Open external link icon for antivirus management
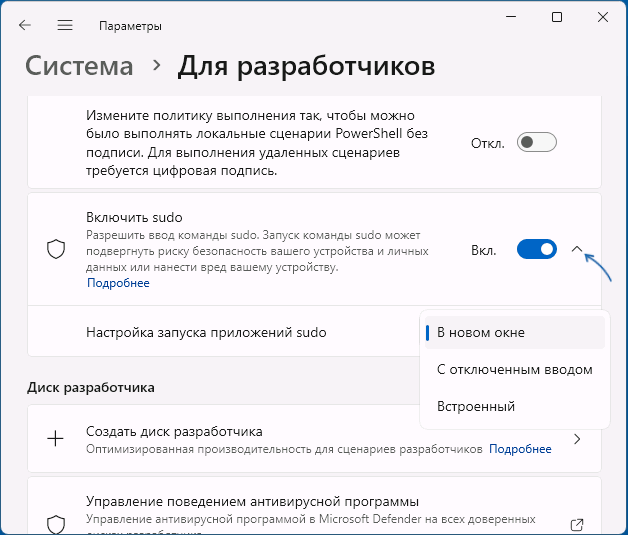 (577, 525)
